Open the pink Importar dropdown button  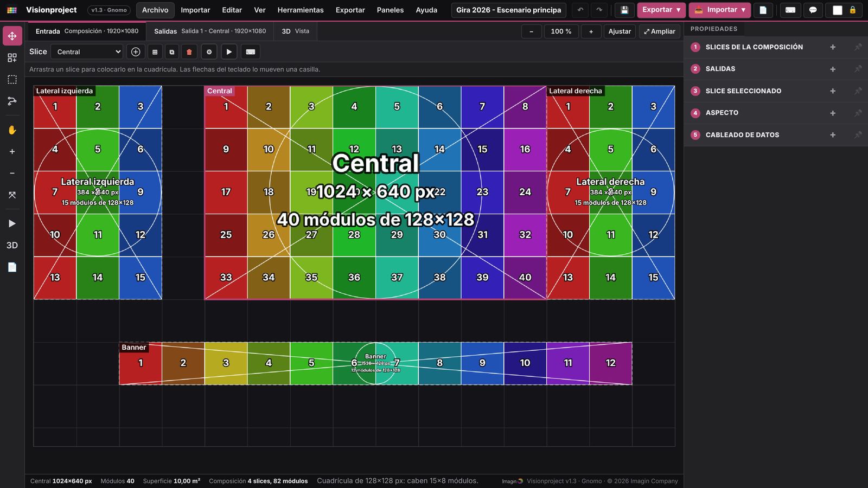(720, 10)
